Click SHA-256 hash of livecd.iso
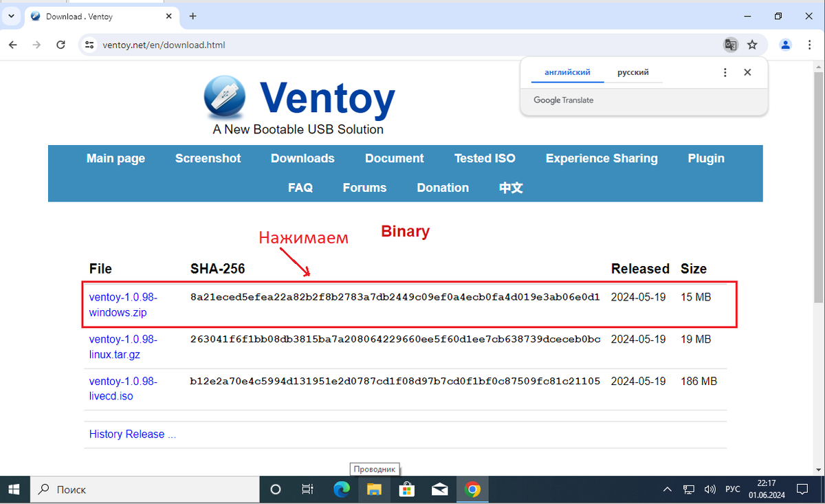The height and width of the screenshot is (504, 825). [x=395, y=381]
